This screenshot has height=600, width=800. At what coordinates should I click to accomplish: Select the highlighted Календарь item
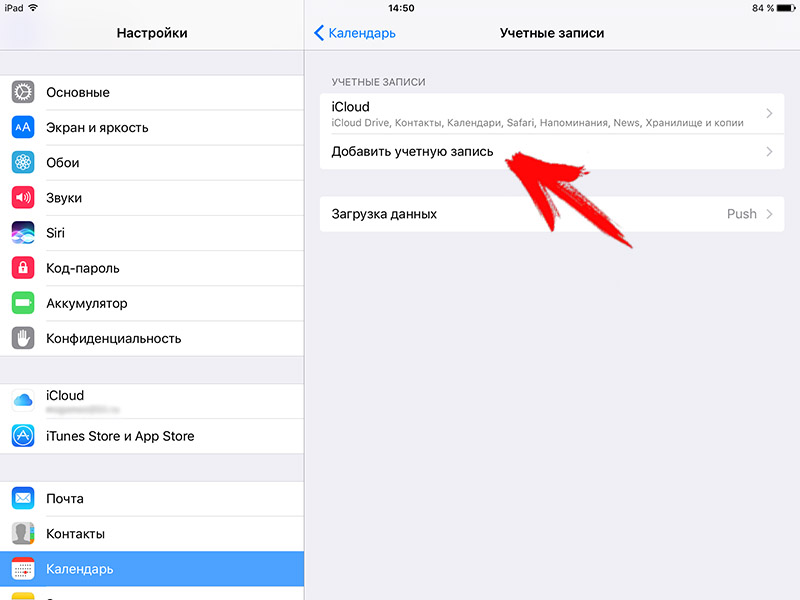tap(152, 569)
